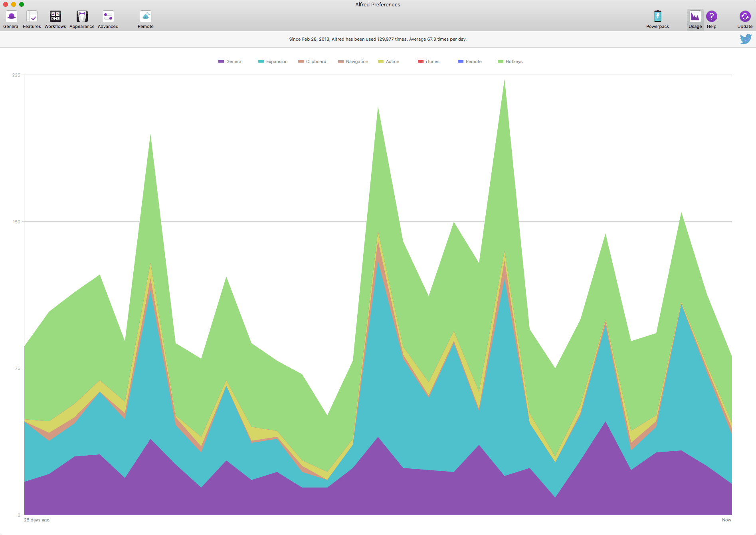Click the Twitter bird icon

tap(746, 39)
